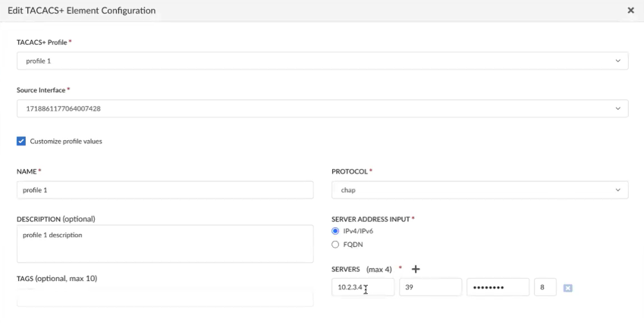Remove the 10.2.3.4 server entry
The image size is (644, 325).
click(x=568, y=288)
